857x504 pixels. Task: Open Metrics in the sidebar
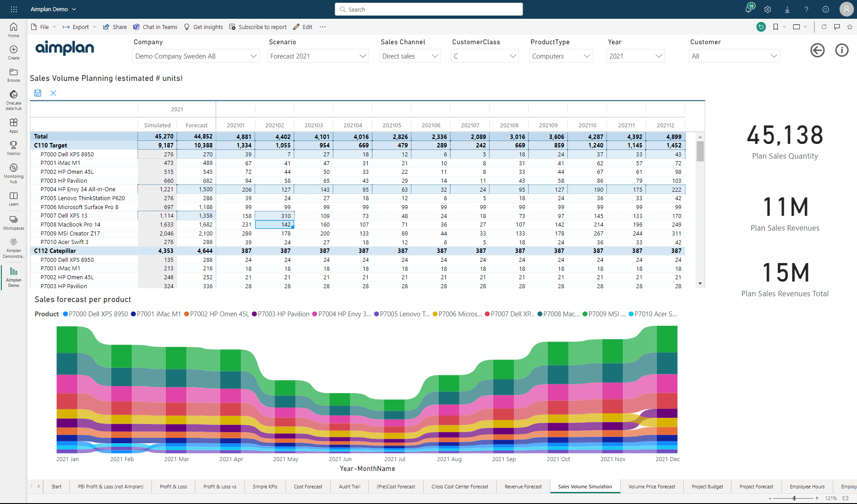click(x=13, y=148)
